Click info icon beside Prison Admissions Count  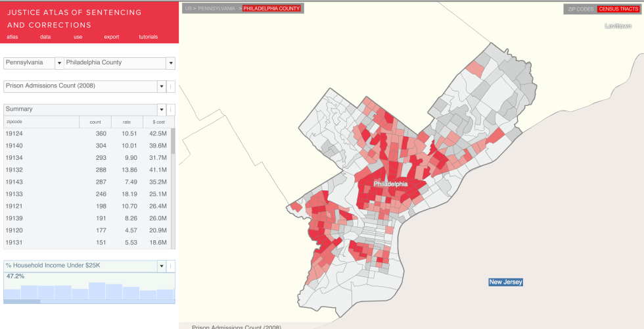(171, 86)
